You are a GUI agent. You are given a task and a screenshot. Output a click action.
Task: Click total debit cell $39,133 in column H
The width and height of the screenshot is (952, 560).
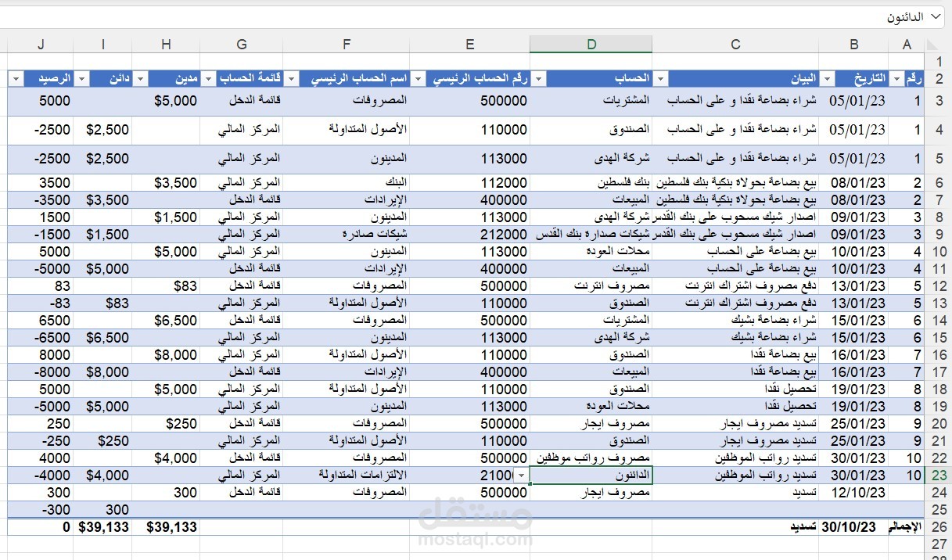click(x=166, y=527)
